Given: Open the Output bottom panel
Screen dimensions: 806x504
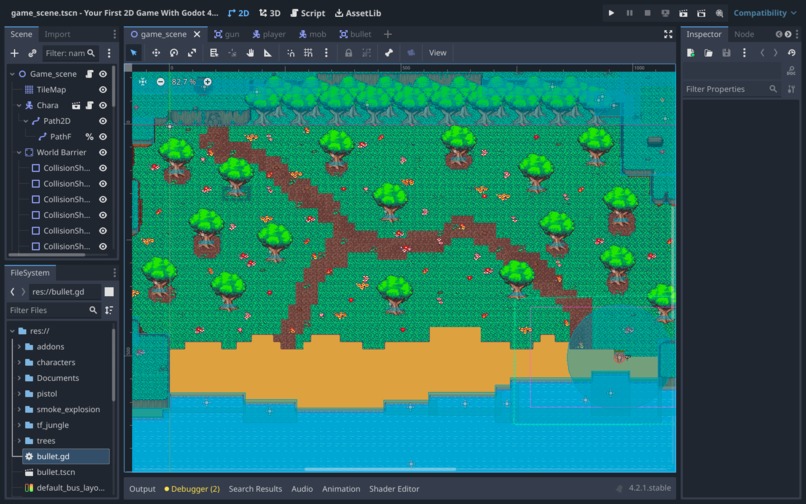Looking at the screenshot, I should pyautogui.click(x=142, y=489).
